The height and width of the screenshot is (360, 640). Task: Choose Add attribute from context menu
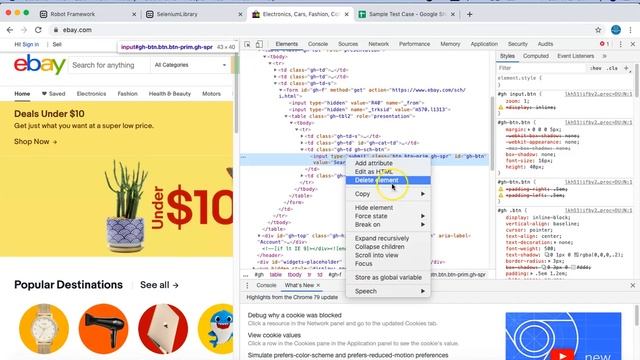click(388, 163)
